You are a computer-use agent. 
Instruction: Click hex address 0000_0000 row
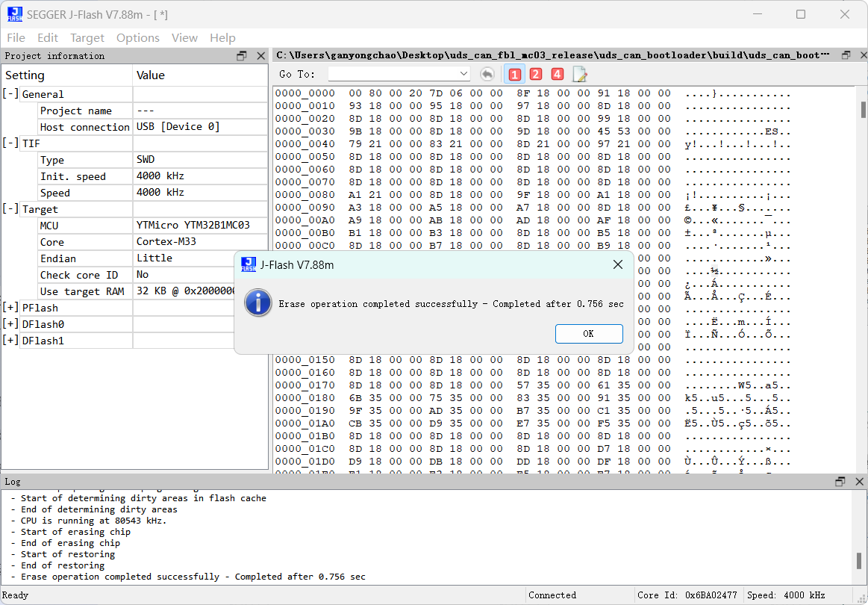pos(305,93)
